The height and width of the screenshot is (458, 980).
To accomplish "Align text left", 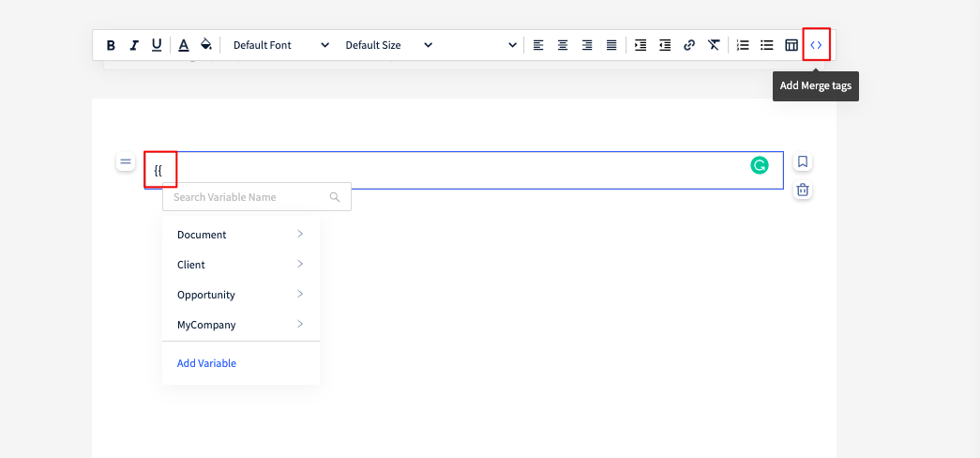I will coord(538,45).
